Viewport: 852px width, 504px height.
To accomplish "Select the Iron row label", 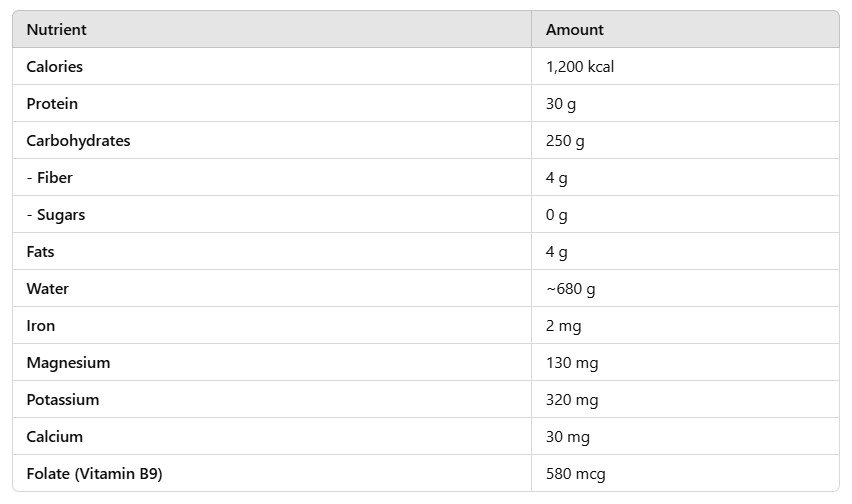I will click(41, 325).
